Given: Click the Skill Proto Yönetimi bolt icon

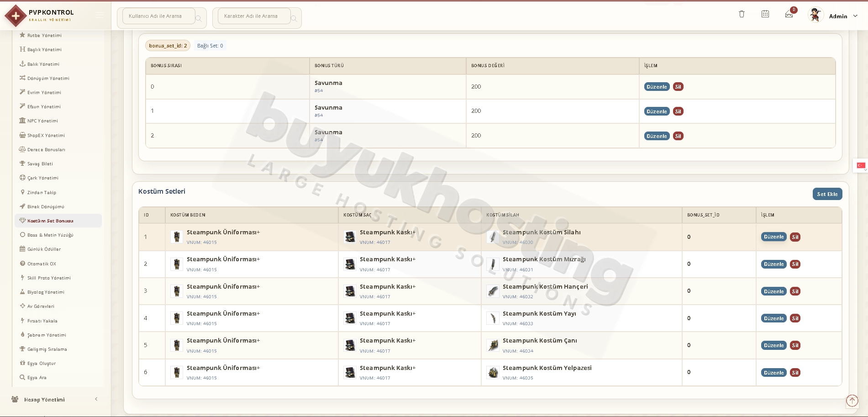Looking at the screenshot, I should point(22,278).
